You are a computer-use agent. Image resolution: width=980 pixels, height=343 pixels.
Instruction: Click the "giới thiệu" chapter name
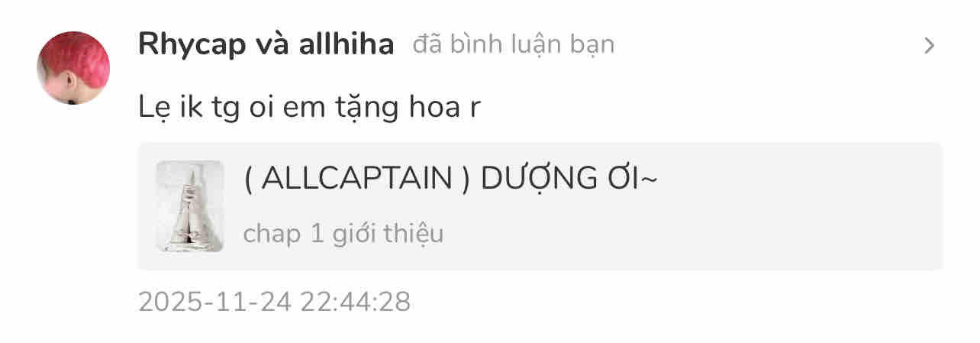tap(388, 234)
